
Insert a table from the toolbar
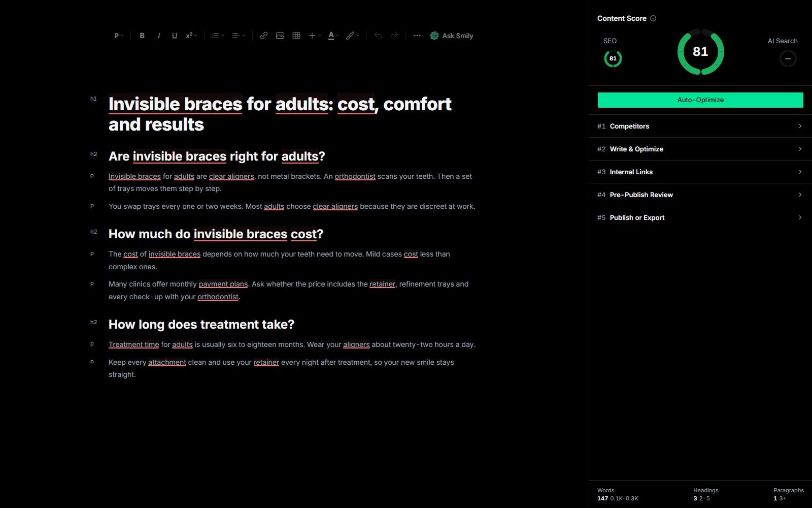click(x=296, y=36)
